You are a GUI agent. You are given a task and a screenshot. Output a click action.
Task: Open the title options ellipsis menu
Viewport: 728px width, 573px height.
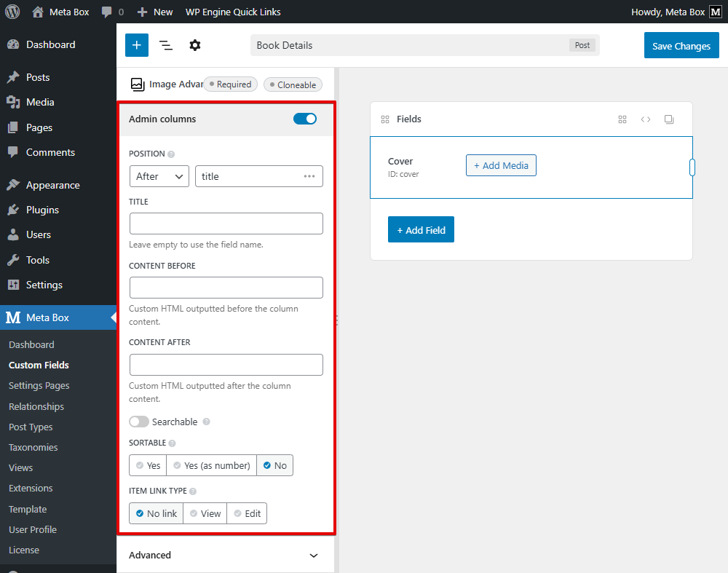coord(309,175)
